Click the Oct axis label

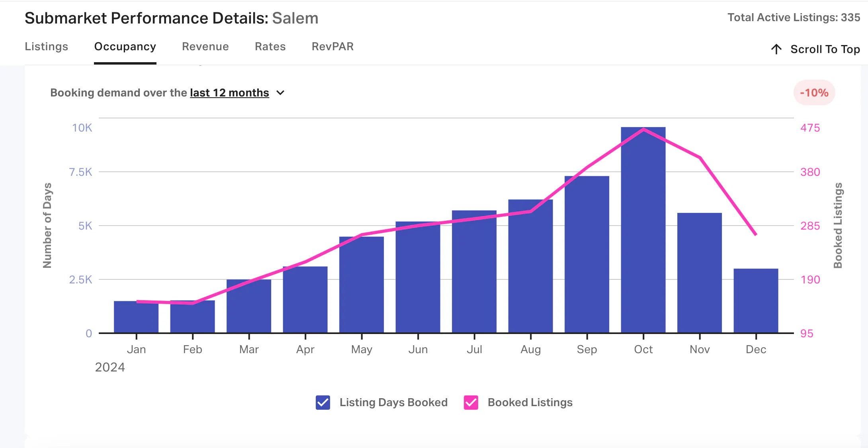point(643,350)
